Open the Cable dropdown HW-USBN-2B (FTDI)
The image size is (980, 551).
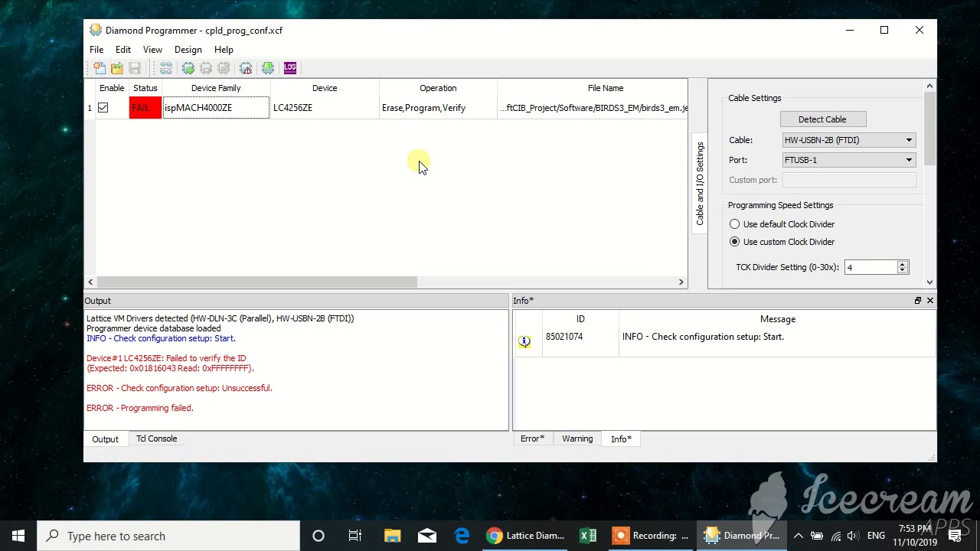coord(849,140)
